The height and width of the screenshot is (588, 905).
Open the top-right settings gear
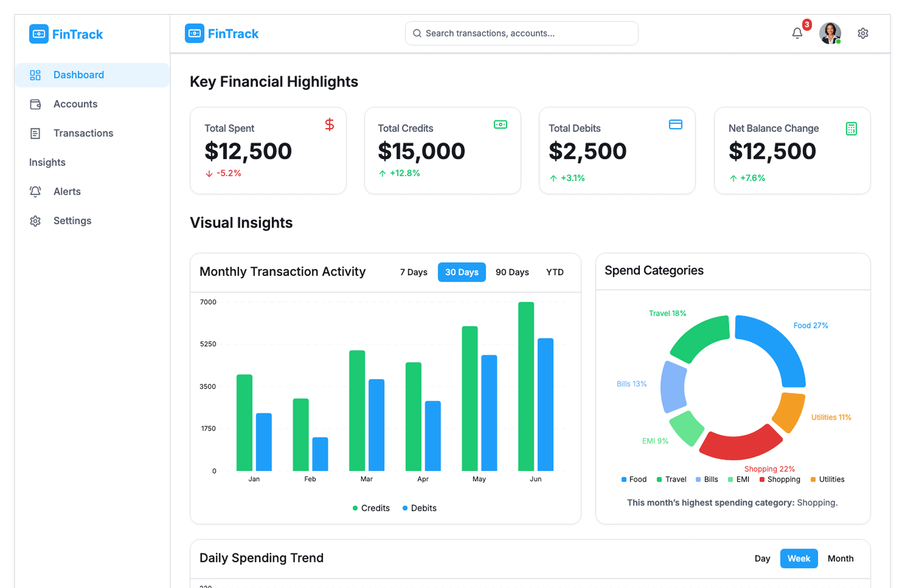tap(863, 33)
